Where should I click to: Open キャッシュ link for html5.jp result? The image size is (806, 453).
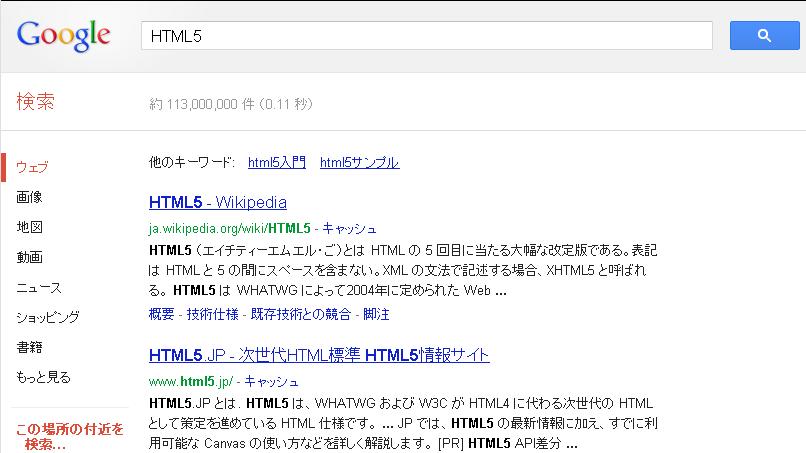click(271, 382)
